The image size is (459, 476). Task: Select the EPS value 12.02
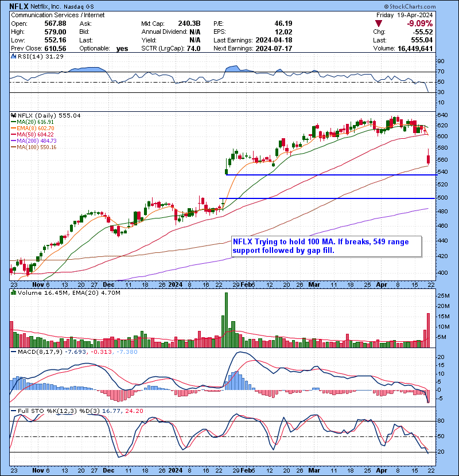click(283, 32)
